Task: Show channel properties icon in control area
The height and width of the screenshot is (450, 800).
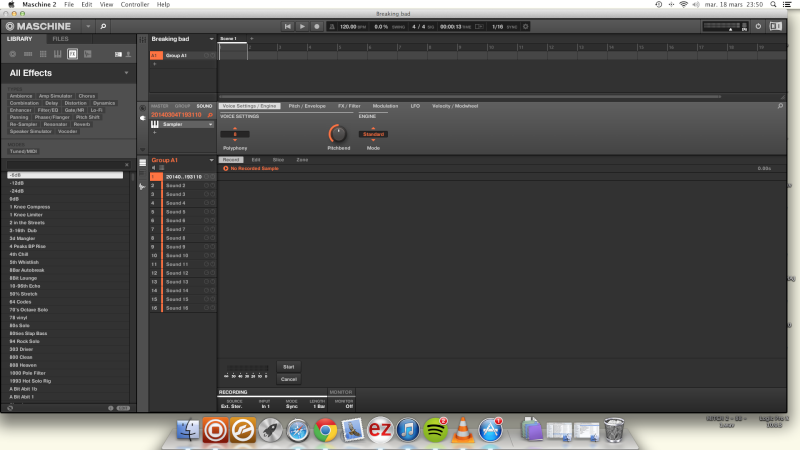Action: (143, 108)
